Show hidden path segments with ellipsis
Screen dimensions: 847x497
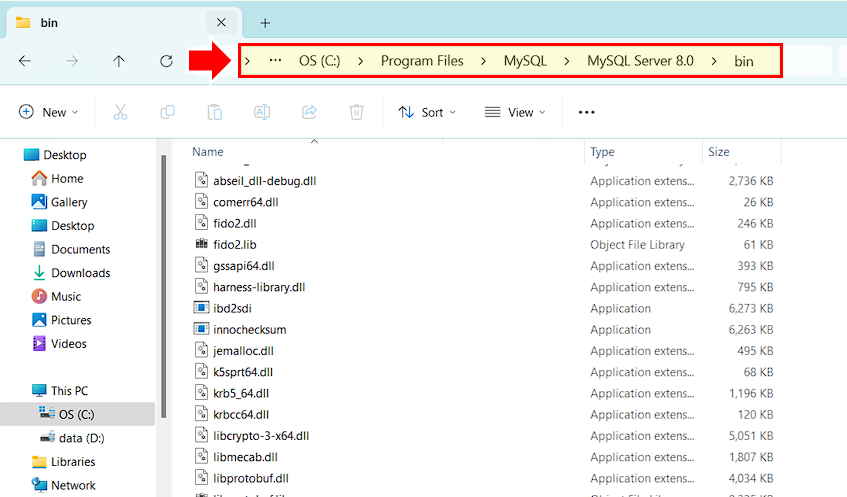tap(275, 61)
